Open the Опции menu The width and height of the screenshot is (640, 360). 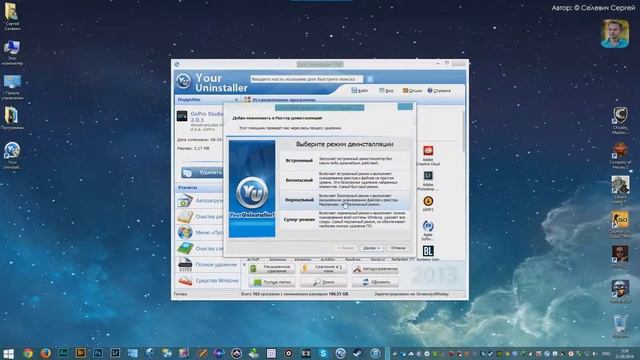pos(412,91)
